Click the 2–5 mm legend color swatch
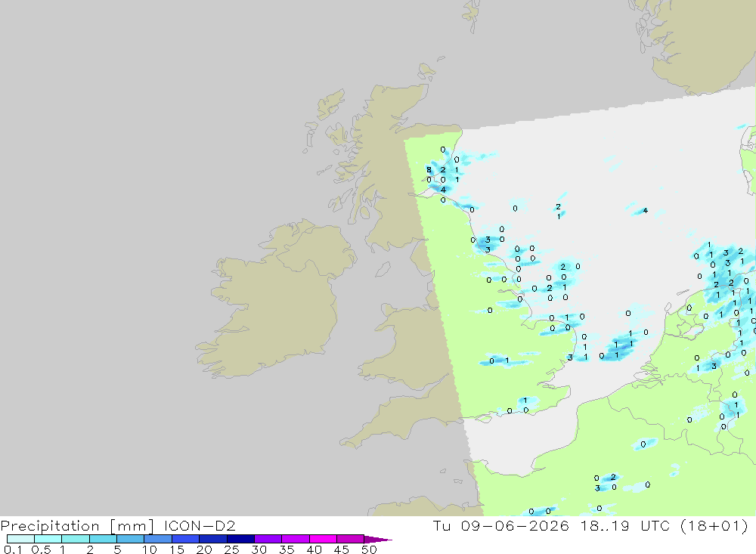 (103, 539)
